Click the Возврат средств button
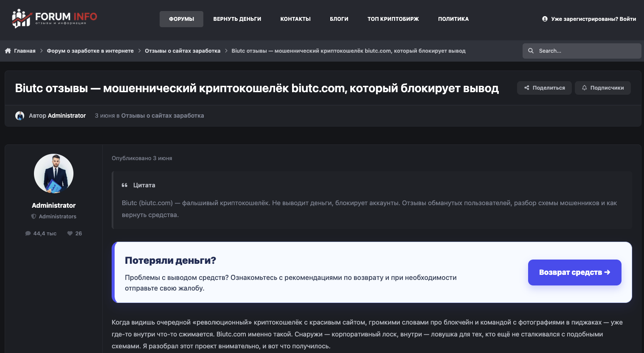This screenshot has width=644, height=353. [x=575, y=272]
